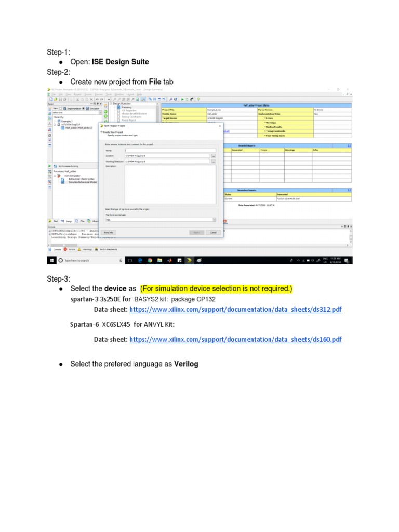Open the taskbar notification center icon

[x=347, y=261]
